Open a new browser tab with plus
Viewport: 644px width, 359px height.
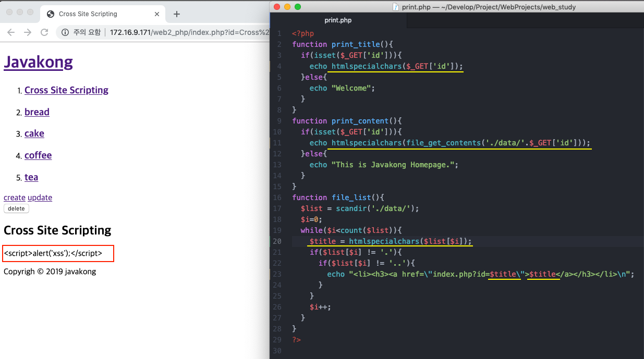[x=176, y=14]
